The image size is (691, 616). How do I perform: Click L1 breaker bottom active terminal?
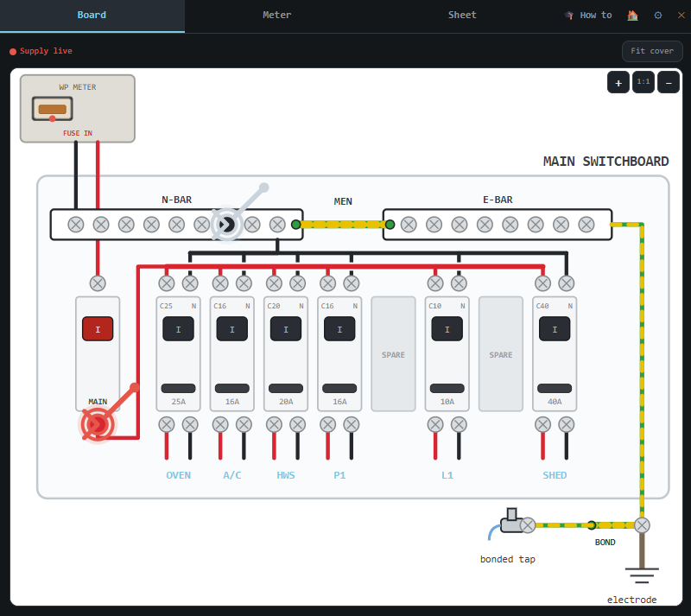435,424
